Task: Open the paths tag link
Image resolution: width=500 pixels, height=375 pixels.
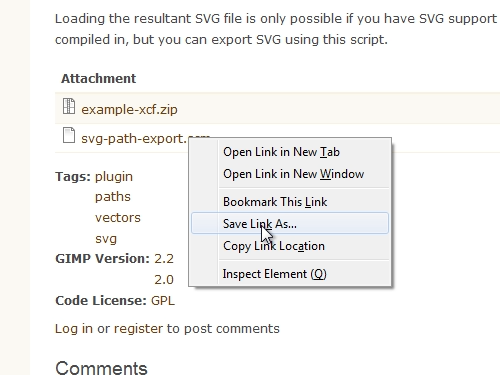Action: (x=113, y=197)
